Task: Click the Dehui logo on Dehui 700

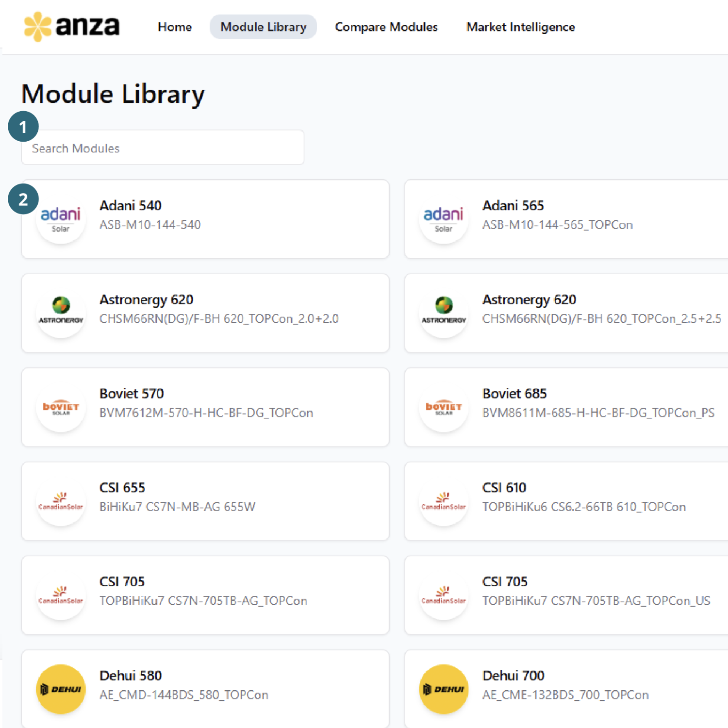Action: [x=444, y=689]
